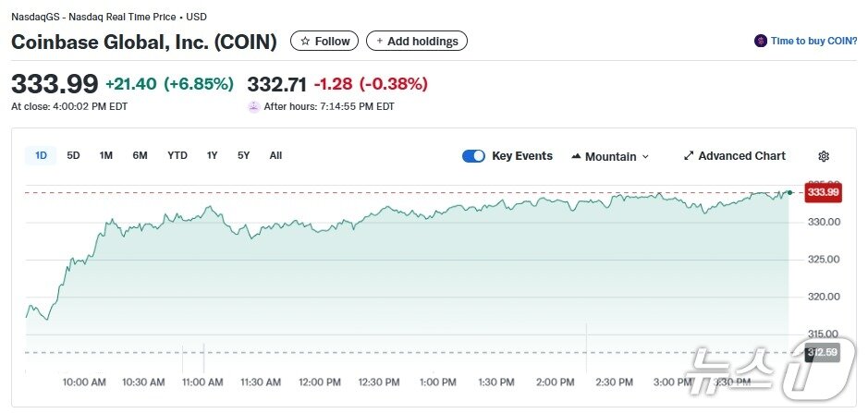Select the 5D time range tab
The height and width of the screenshot is (413, 868).
point(73,155)
